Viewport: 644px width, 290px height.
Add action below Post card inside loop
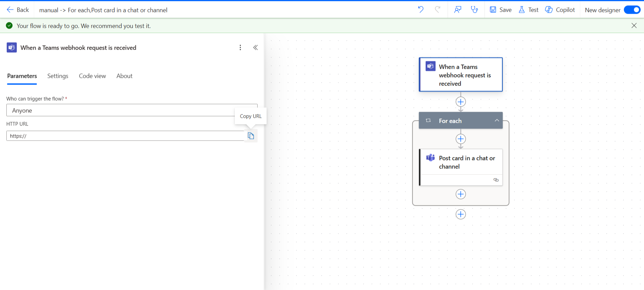pos(461,194)
